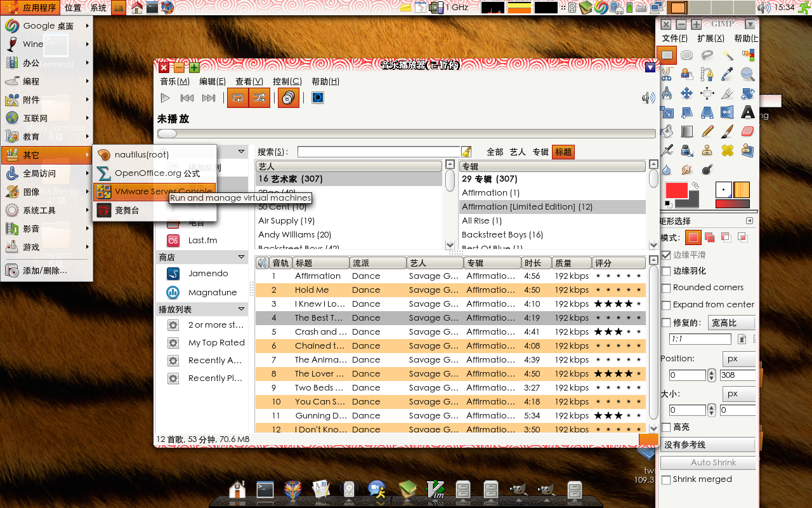Enable the 边缘羽化 feather edges checkbox
The image size is (812, 508).
[x=666, y=271]
